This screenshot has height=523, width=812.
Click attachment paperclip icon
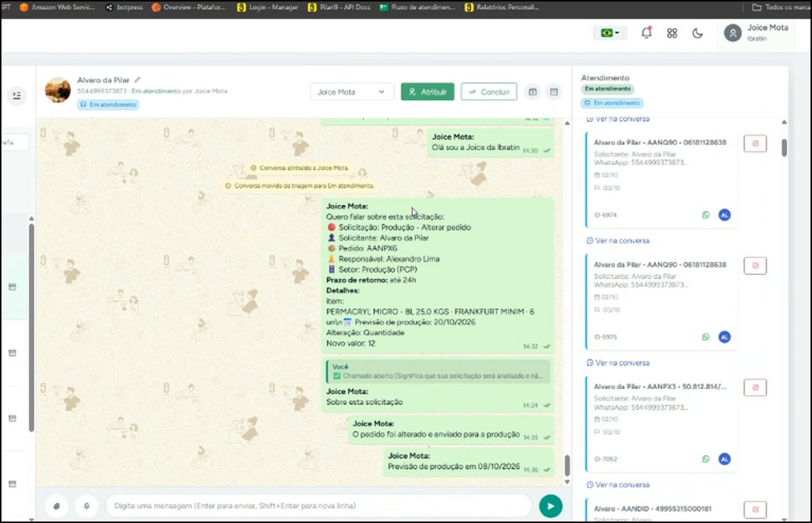[x=56, y=506]
